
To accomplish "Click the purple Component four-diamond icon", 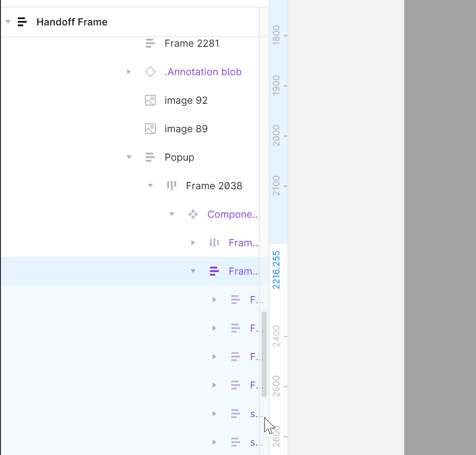I will [193, 215].
